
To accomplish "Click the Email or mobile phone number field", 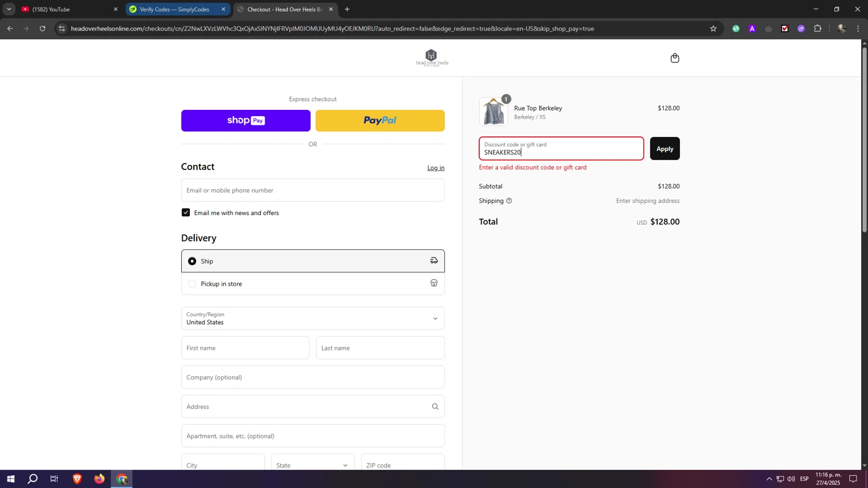I will 312,190.
